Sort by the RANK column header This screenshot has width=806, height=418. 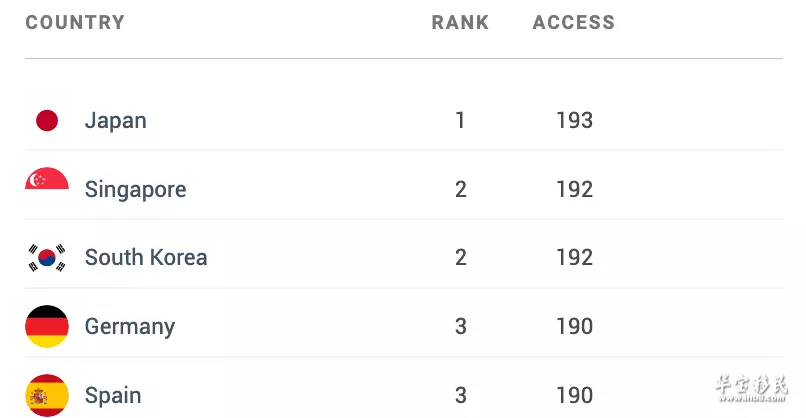(x=460, y=22)
